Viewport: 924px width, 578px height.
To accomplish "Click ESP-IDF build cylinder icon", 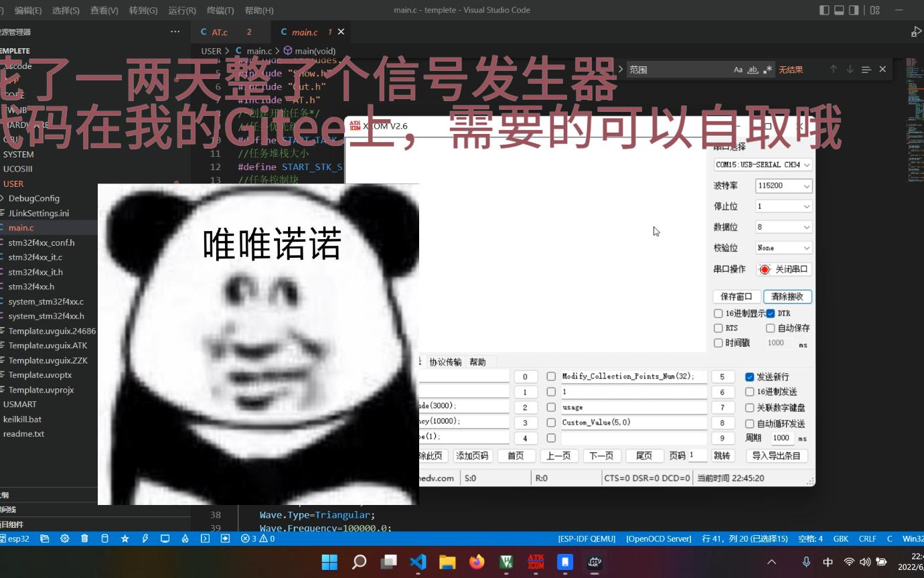I will click(x=104, y=538).
